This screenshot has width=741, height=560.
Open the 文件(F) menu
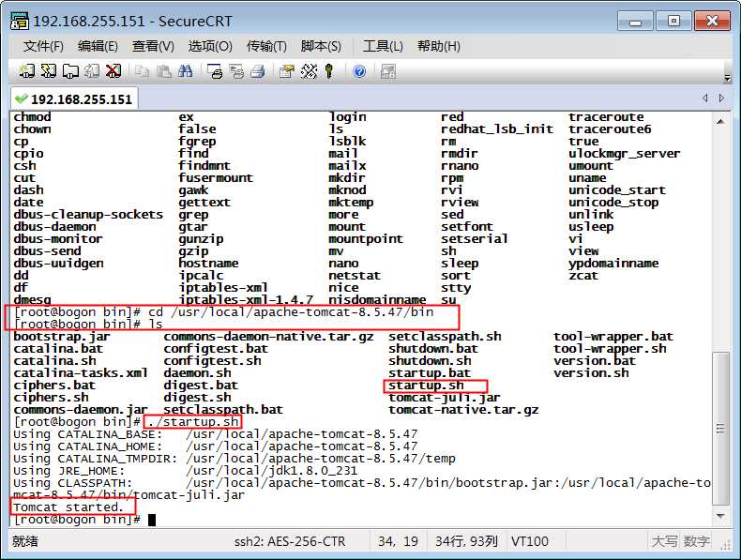(43, 46)
